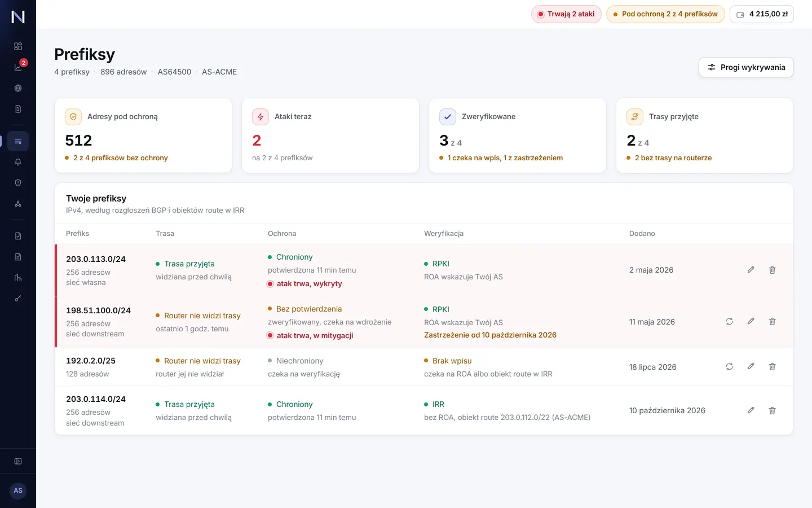Image resolution: width=812 pixels, height=508 pixels.
Task: Delete prefix 203.0.113.0/24
Action: (x=772, y=270)
